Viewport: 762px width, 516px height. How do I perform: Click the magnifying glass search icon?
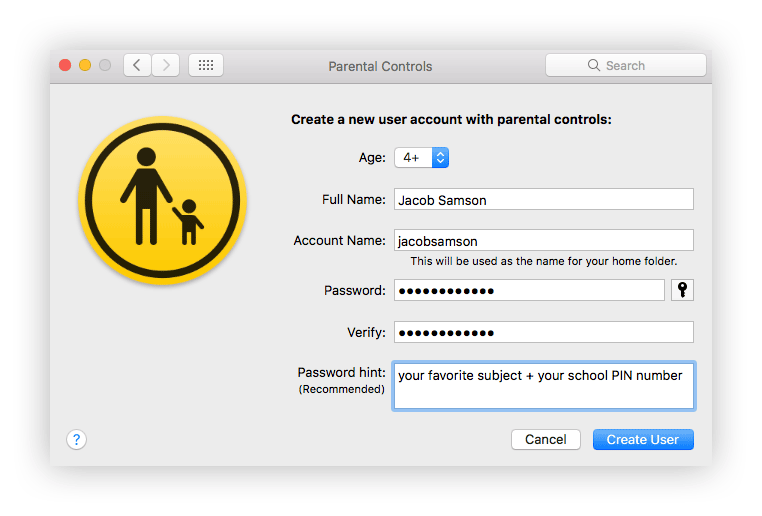[593, 65]
